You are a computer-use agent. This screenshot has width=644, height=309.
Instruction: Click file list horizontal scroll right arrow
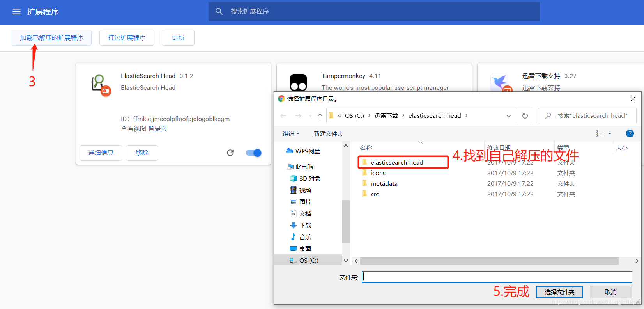[x=637, y=261]
